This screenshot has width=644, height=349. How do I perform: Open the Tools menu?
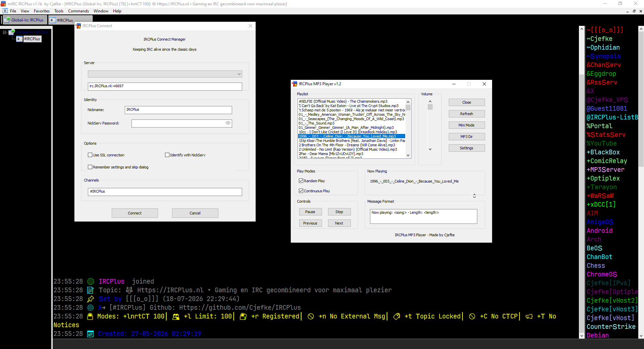coord(59,11)
